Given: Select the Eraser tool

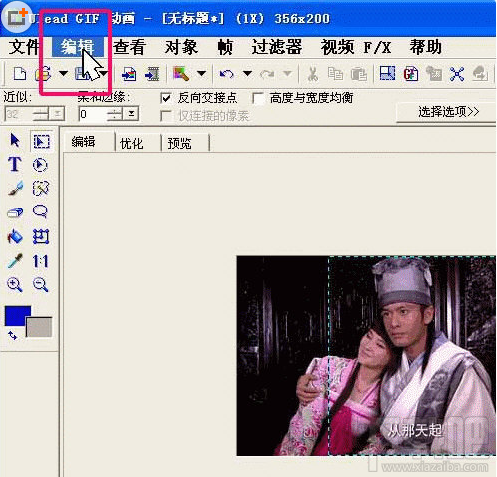Looking at the screenshot, I should [x=15, y=212].
